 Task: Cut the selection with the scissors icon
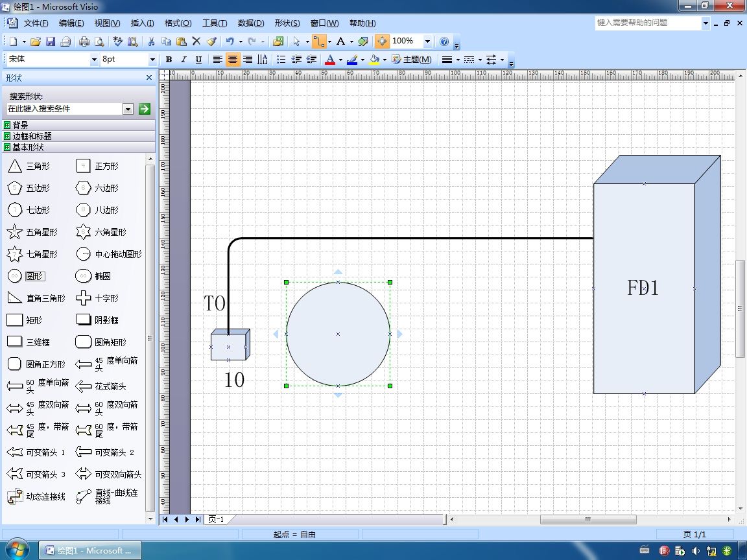coord(151,41)
